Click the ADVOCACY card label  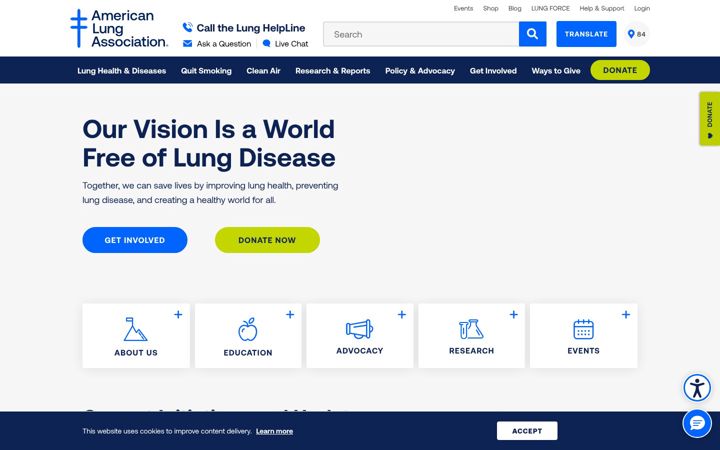point(360,351)
